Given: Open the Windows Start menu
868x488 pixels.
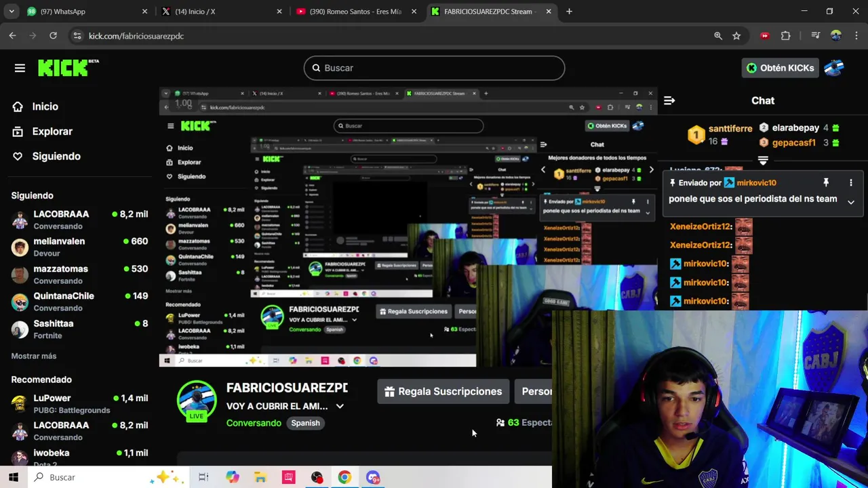Looking at the screenshot, I should 14,477.
